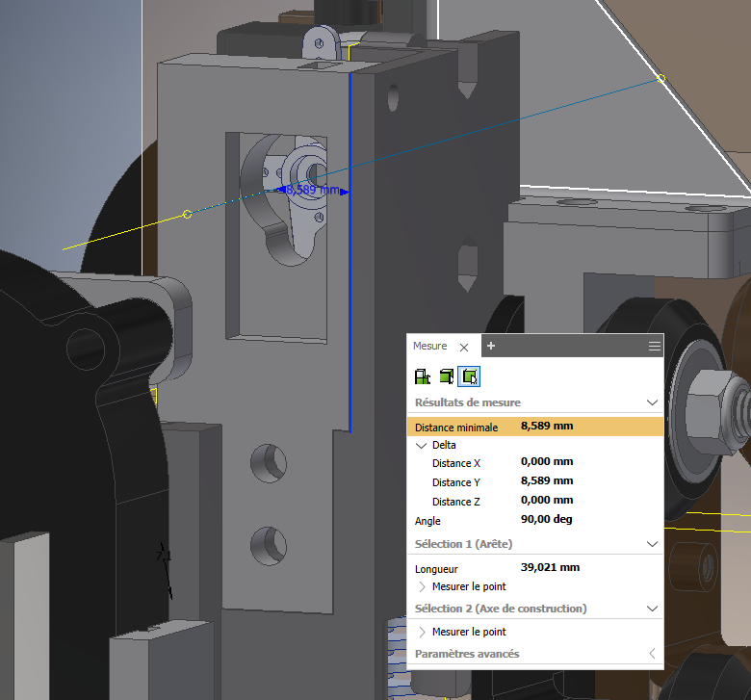Expand Mesurer le point under Sélection 2
Screen dimensions: 751x700
422,632
